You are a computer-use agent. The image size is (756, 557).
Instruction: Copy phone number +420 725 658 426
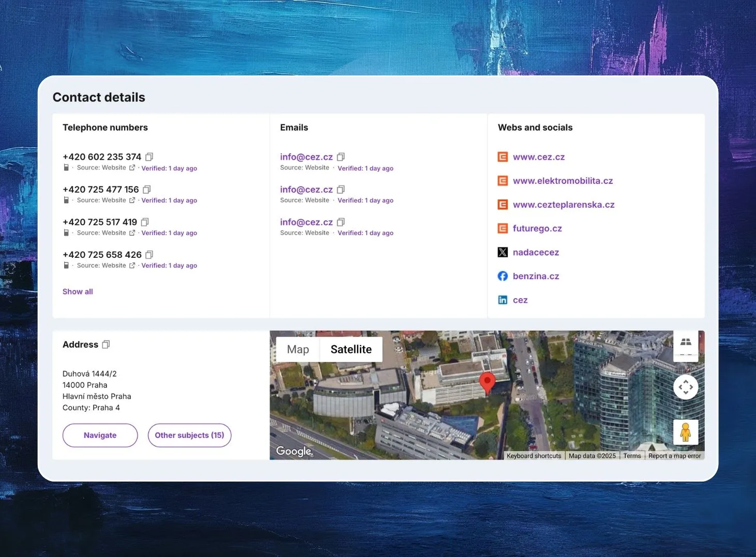(149, 254)
